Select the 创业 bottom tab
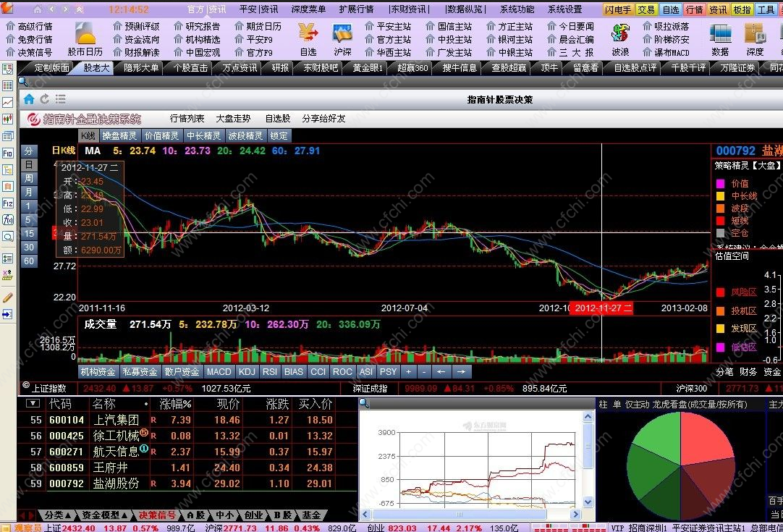This screenshot has width=783, height=532. coord(253,515)
